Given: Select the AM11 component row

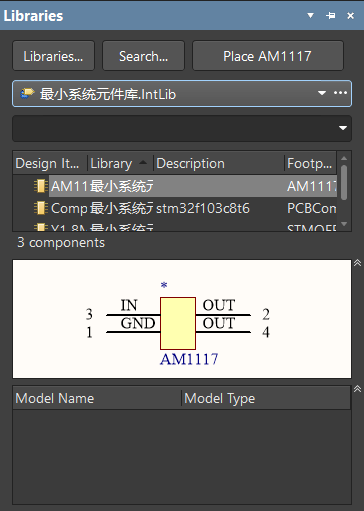Looking at the screenshot, I should coord(175,186).
